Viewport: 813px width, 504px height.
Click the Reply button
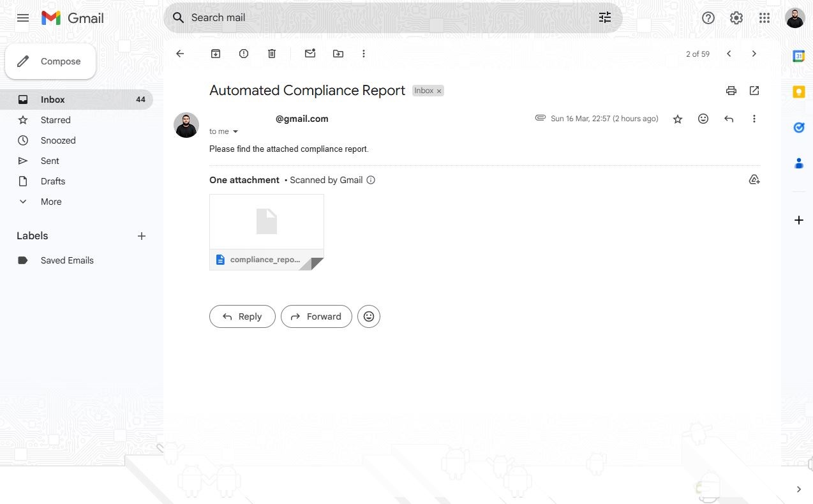point(242,316)
